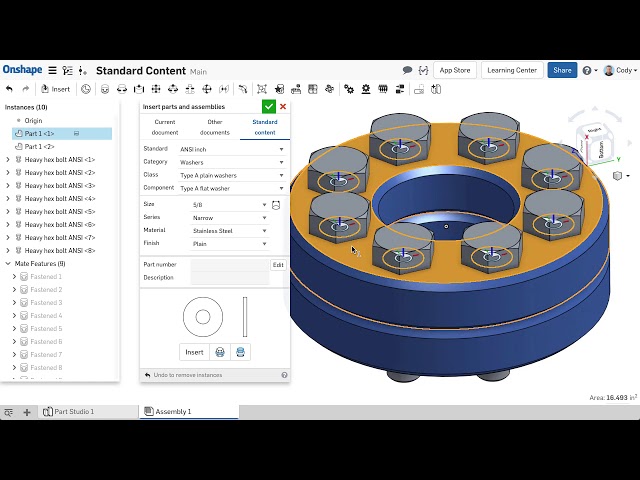Undo the last action in toolbar
Image resolution: width=640 pixels, height=480 pixels.
coord(10,89)
